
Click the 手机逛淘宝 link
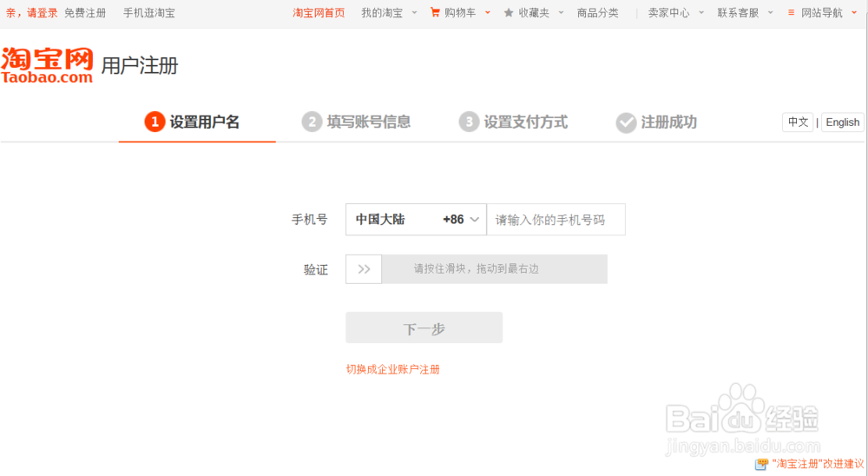click(x=149, y=13)
